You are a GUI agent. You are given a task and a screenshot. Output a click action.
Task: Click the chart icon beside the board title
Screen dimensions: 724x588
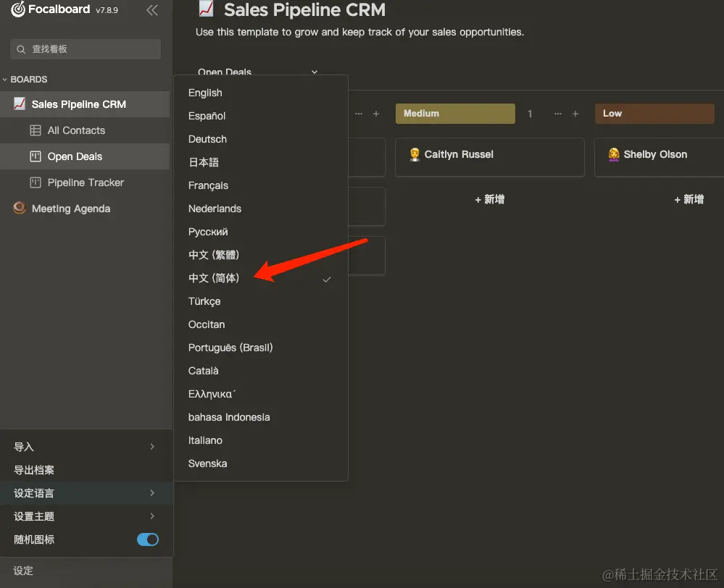pos(206,9)
